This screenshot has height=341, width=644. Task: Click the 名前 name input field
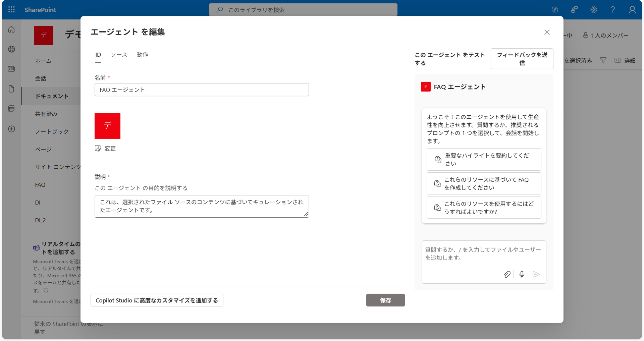(x=202, y=90)
